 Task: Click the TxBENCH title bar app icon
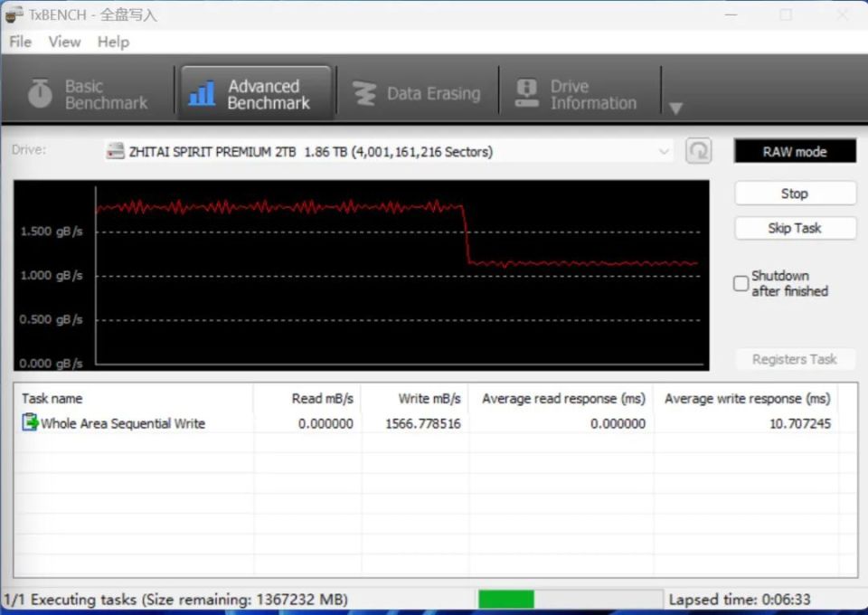14,14
